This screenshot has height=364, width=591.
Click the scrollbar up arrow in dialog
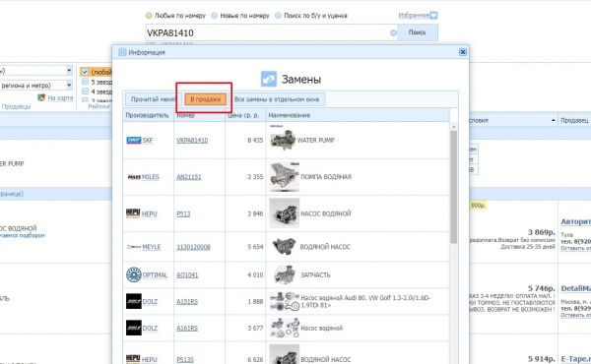453,127
